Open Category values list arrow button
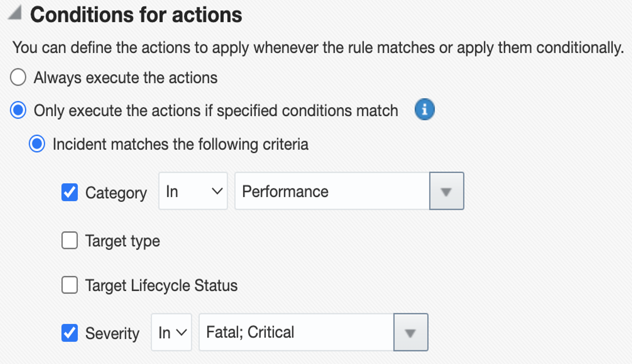 tap(446, 191)
